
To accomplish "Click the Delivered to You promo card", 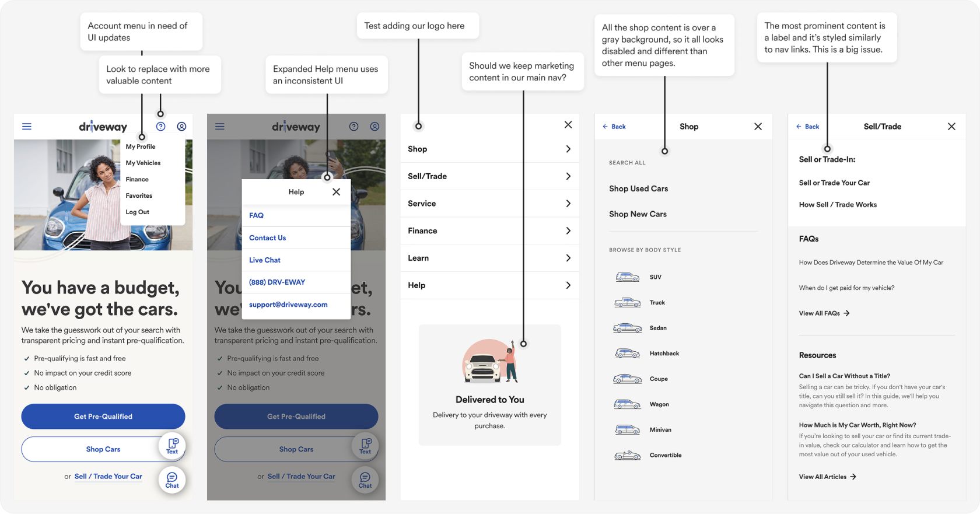I will pos(489,385).
